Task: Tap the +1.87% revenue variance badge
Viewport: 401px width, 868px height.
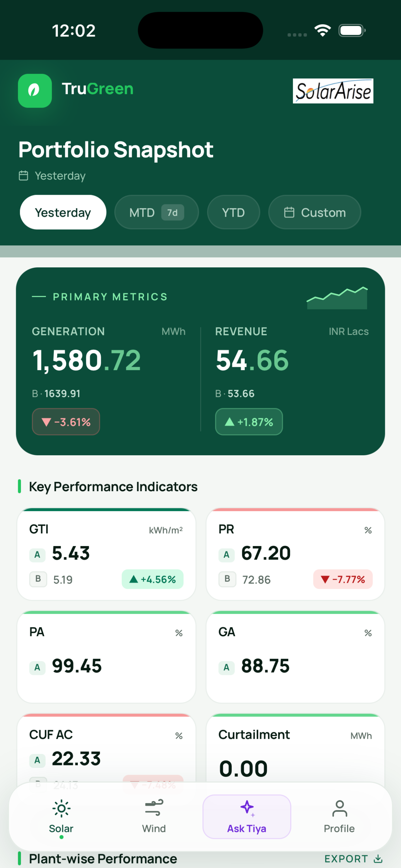Action: 249,421
